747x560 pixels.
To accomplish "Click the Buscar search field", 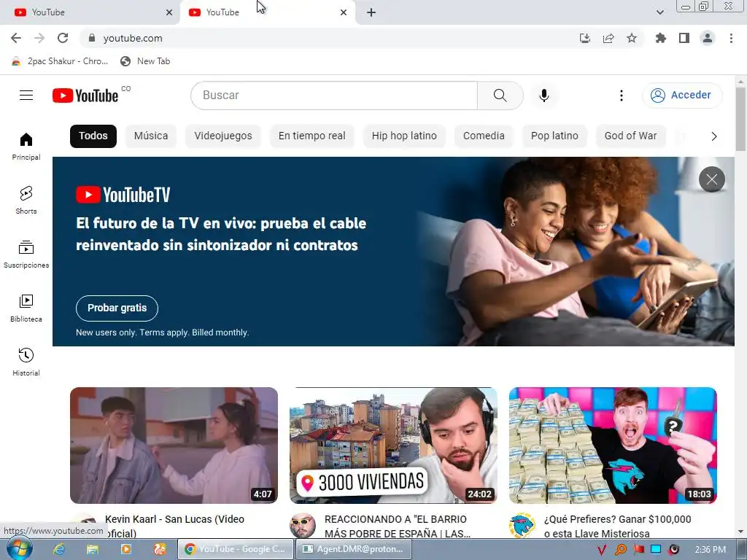I will click(334, 96).
